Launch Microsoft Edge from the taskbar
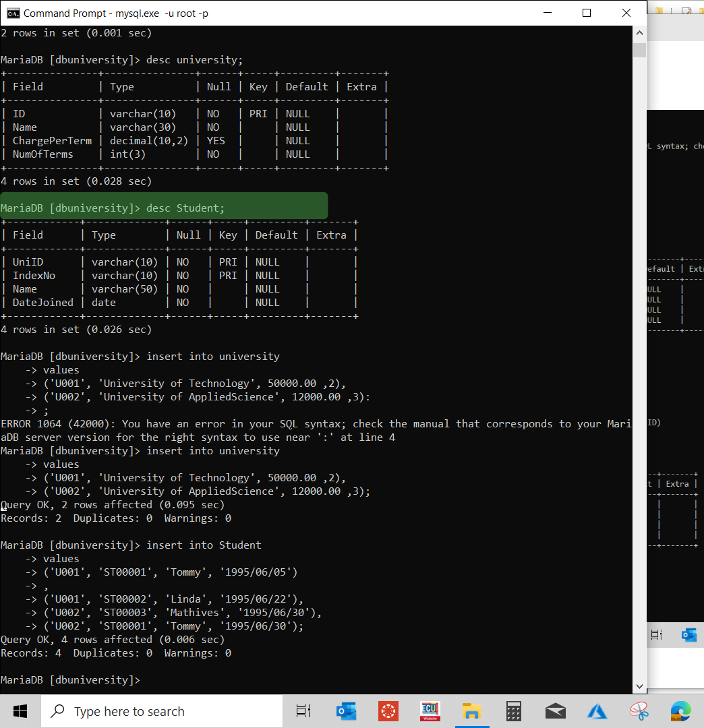704x728 pixels. click(x=680, y=711)
